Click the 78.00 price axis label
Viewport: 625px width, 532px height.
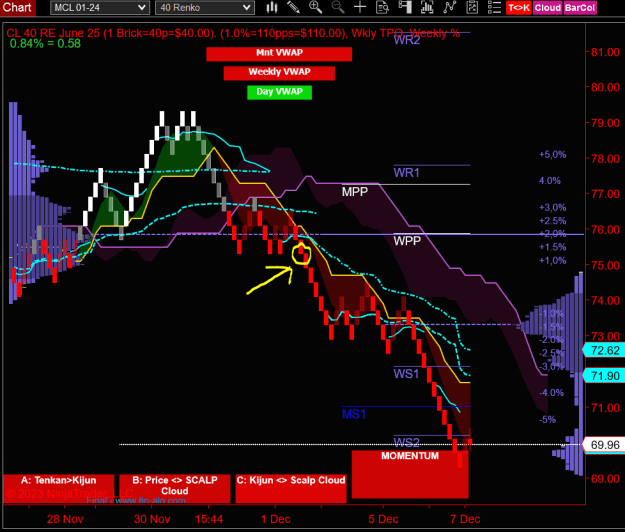click(605, 159)
